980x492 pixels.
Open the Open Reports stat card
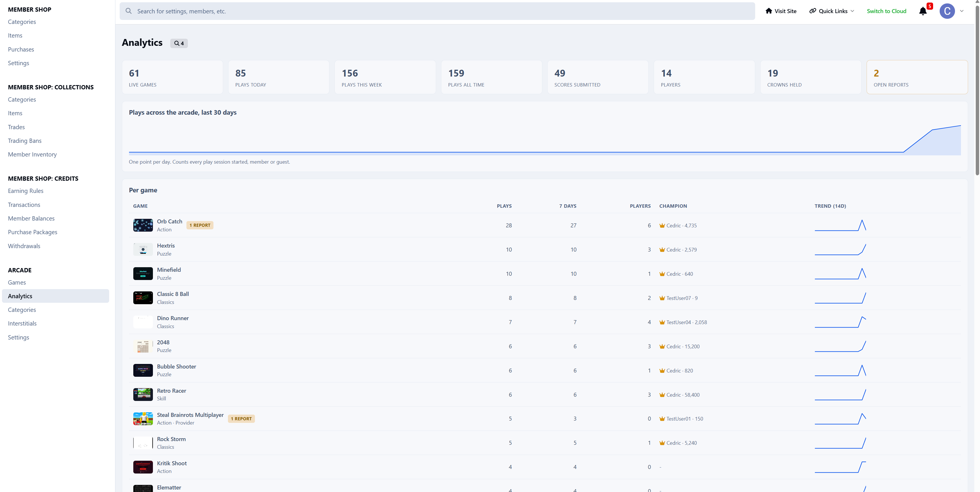(x=917, y=77)
